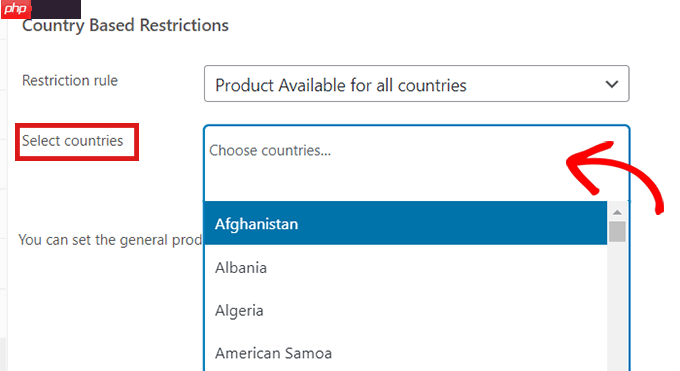
Task: Click the red curved arrow annotation
Action: click(x=615, y=176)
